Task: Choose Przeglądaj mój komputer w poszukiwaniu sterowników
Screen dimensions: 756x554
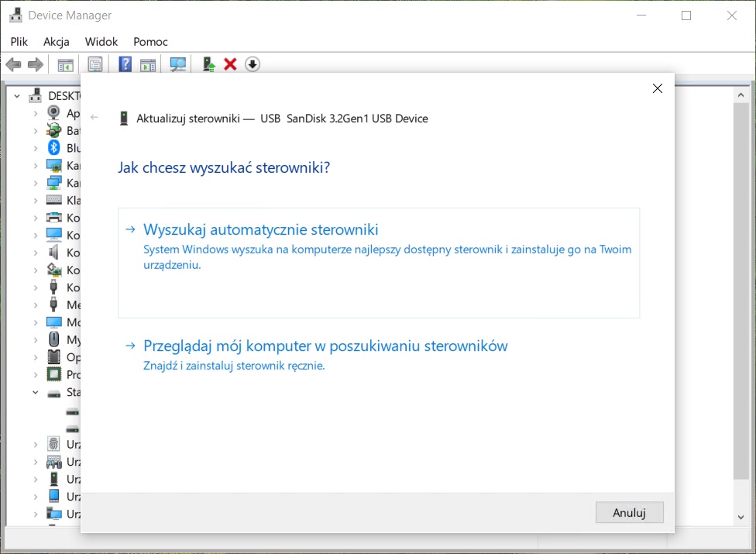Action: point(325,346)
